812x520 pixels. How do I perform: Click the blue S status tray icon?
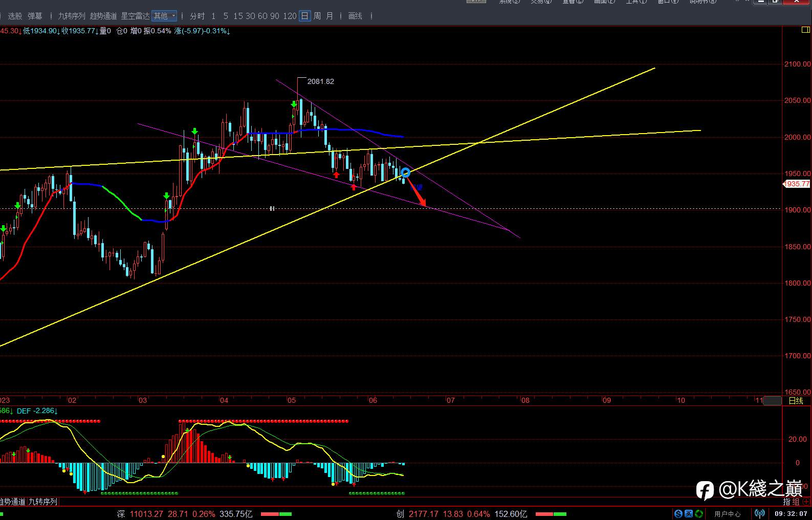click(x=678, y=513)
